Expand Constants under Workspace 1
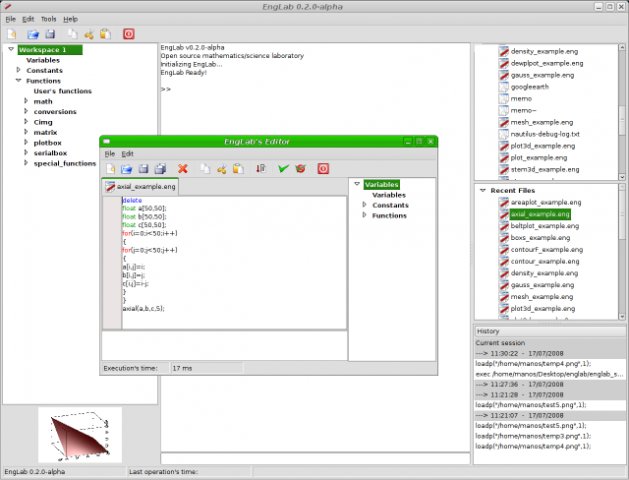This screenshot has width=629, height=480. point(18,70)
